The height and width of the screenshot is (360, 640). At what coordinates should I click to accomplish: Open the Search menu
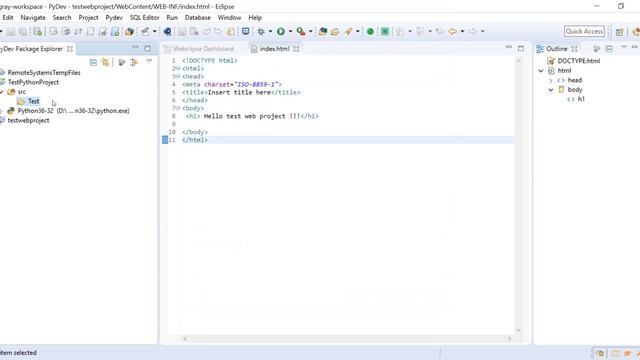[x=62, y=18]
